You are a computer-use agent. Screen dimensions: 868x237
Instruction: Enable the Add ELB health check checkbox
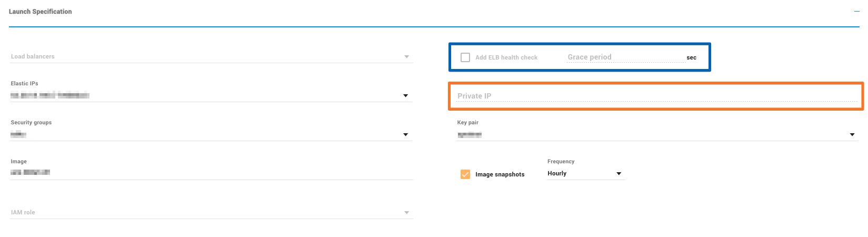[x=465, y=57]
